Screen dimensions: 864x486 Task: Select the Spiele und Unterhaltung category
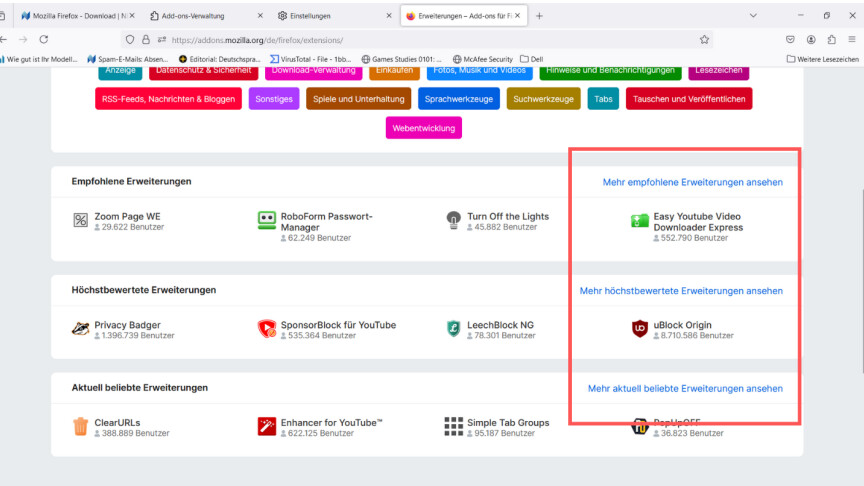(x=359, y=99)
